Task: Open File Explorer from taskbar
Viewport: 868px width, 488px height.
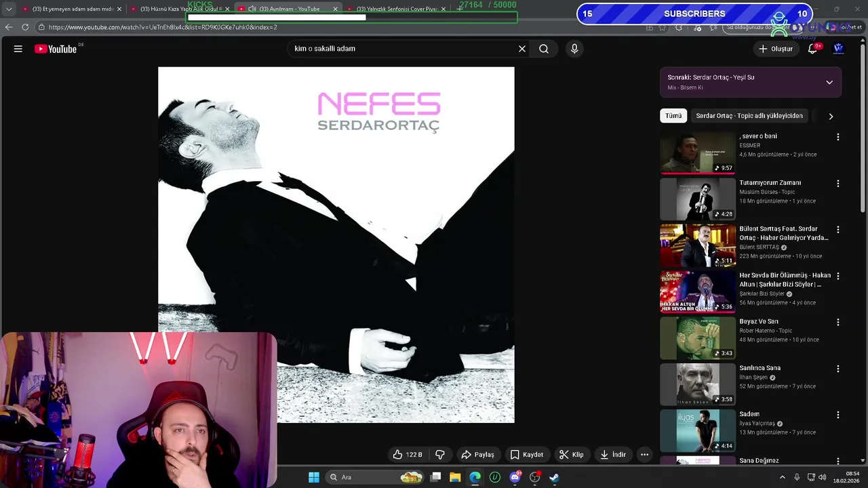Action: tap(455, 477)
